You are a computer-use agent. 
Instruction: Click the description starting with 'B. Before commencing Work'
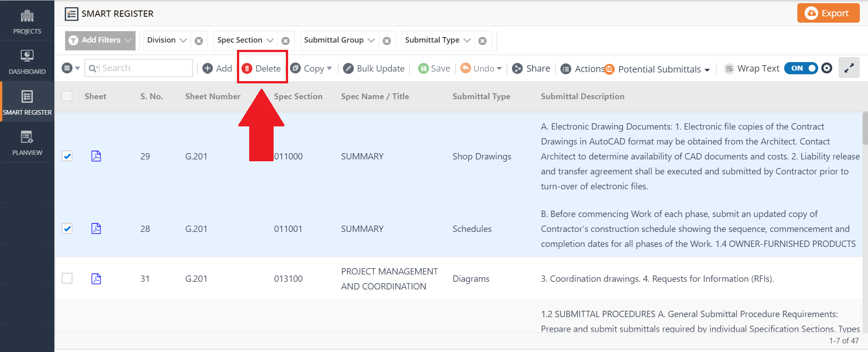698,229
